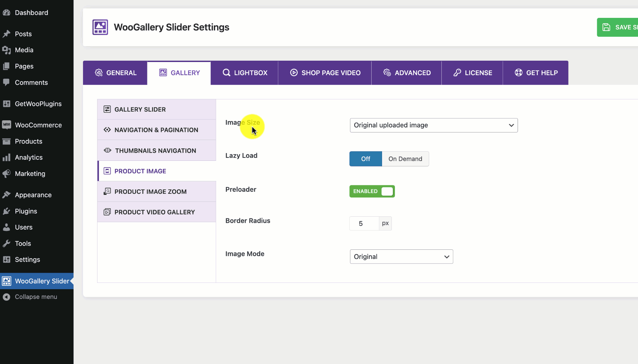The height and width of the screenshot is (364, 638).
Task: Select the Off option for Lazy Load
Action: pos(366,159)
